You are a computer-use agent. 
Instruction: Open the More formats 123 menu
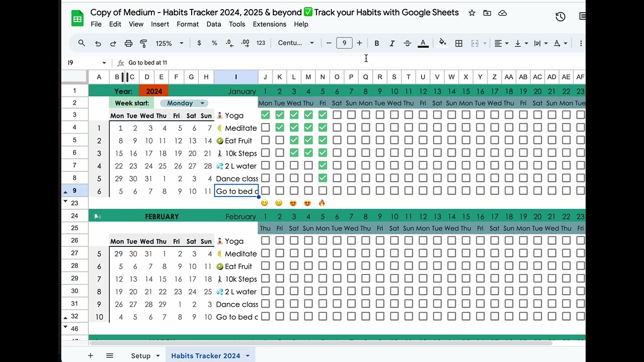[x=261, y=43]
